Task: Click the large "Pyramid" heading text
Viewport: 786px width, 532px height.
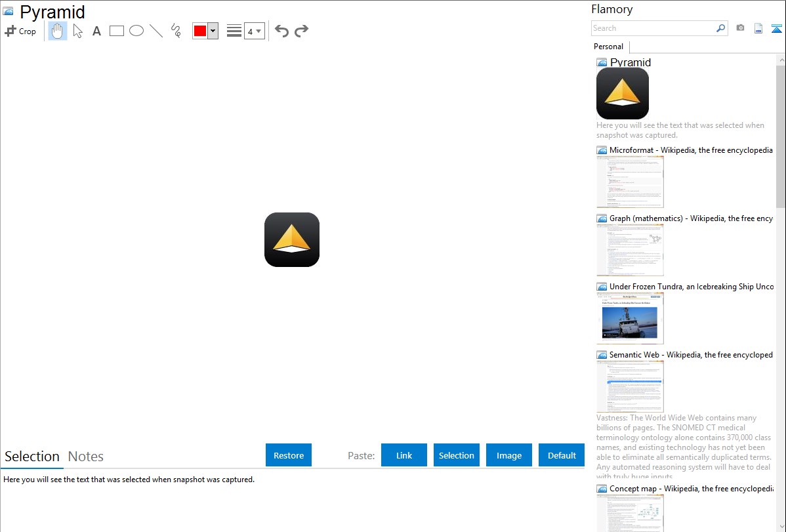Action: coord(52,12)
